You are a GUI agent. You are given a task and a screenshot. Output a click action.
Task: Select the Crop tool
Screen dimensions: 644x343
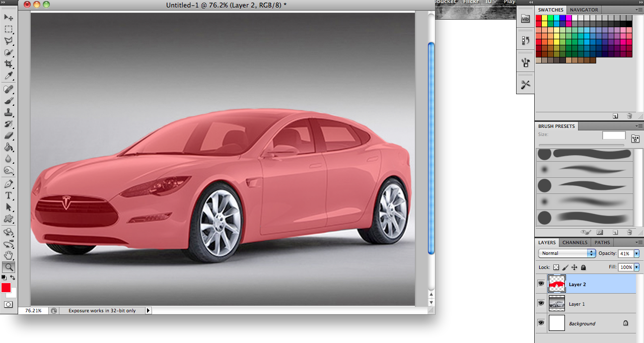[9, 64]
